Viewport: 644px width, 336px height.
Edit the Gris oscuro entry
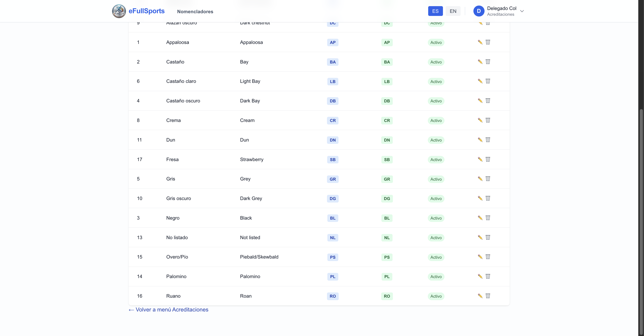pyautogui.click(x=480, y=198)
